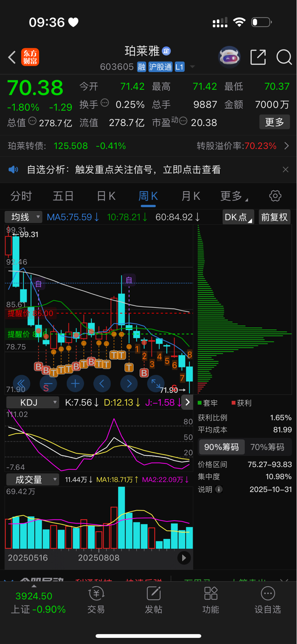The image size is (297, 644).
Task: Tap the speaker announcement icon
Action: coord(14,169)
